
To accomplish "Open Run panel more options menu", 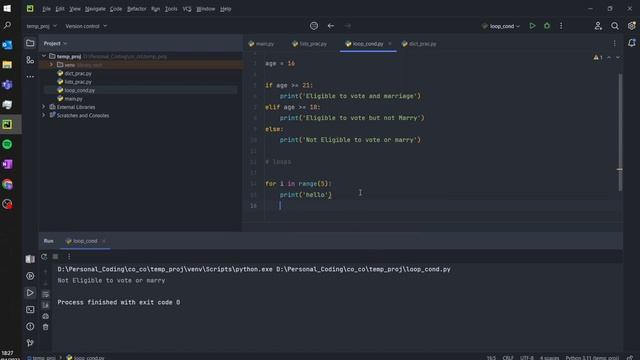I will pos(69,256).
